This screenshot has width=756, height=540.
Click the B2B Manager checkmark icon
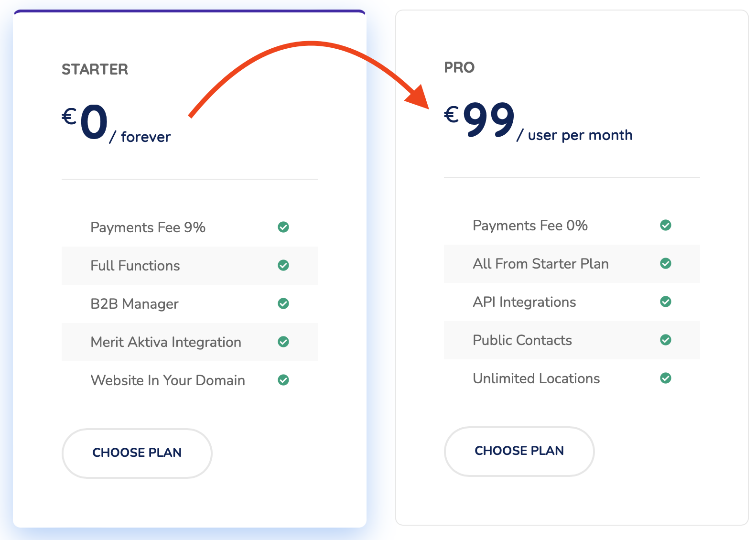[283, 303]
